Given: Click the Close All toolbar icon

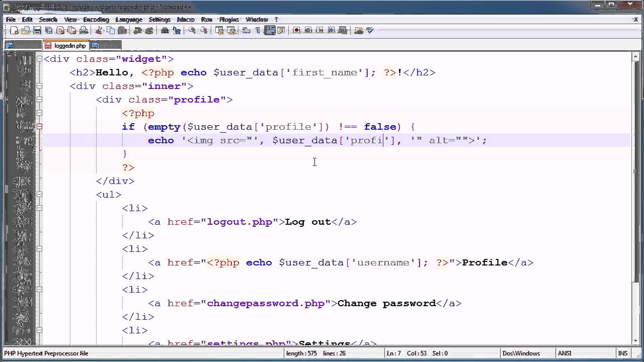Looking at the screenshot, I should (x=72, y=31).
